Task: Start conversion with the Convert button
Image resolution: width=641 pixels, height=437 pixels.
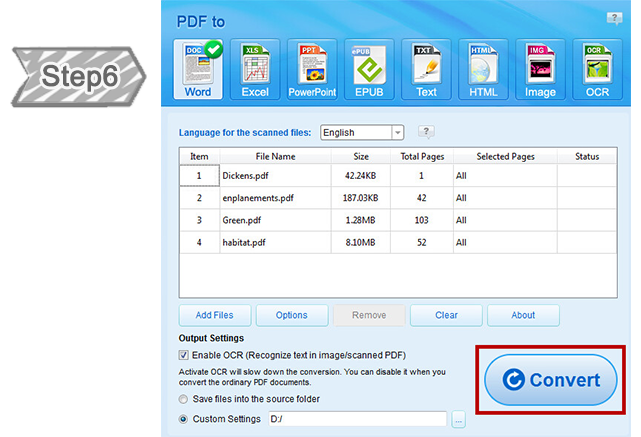Action: (551, 380)
